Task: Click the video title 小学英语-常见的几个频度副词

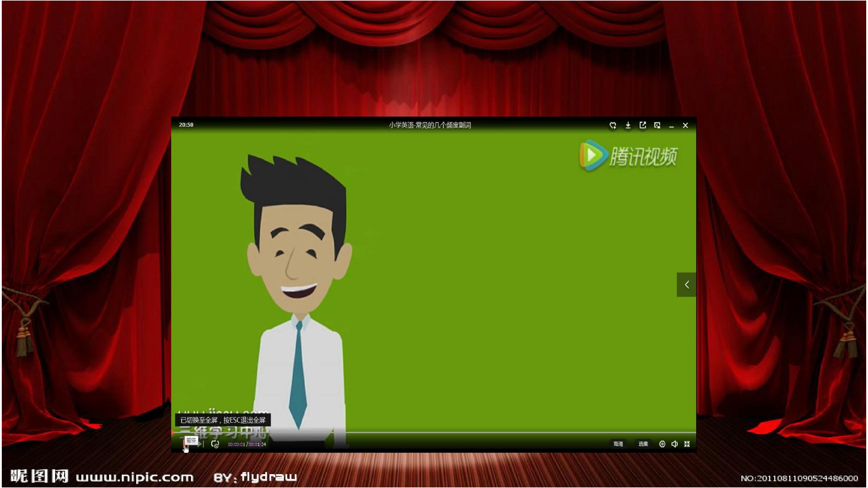Action: [430, 125]
